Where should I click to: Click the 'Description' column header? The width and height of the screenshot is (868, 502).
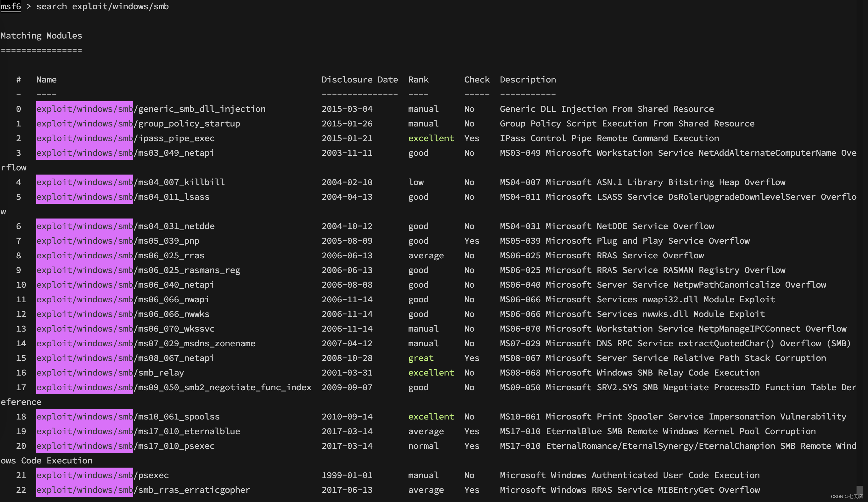click(528, 80)
